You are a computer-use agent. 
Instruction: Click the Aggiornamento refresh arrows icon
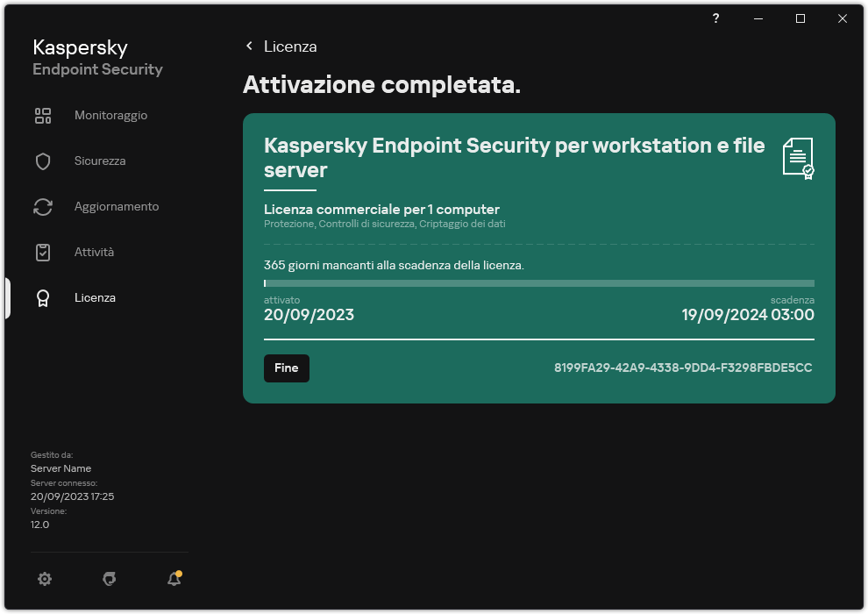tap(43, 207)
